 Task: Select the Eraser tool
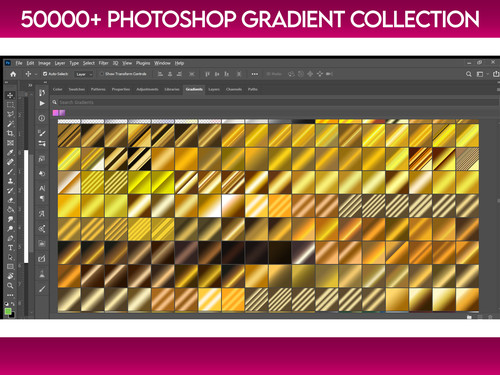pos(10,200)
